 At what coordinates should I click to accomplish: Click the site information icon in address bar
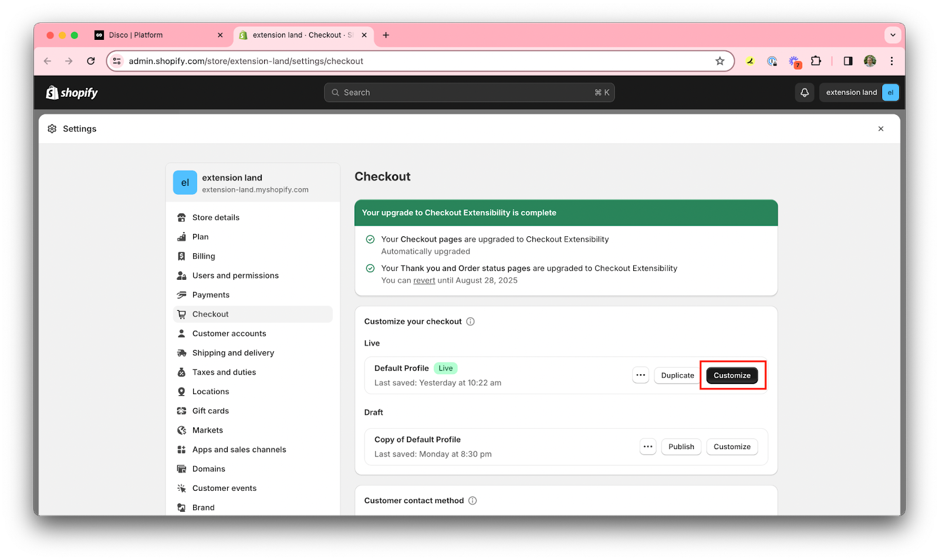pyautogui.click(x=117, y=61)
